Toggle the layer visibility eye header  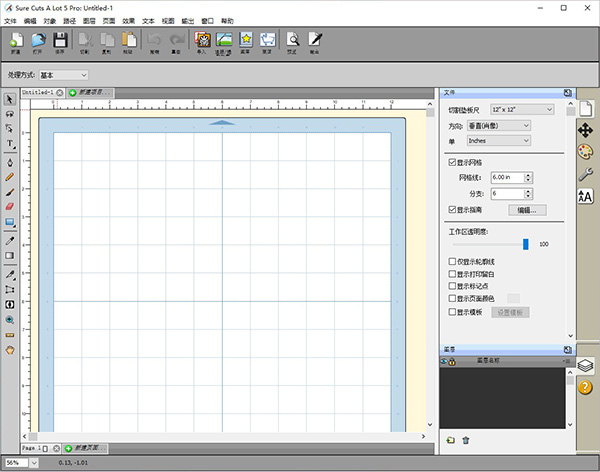444,361
